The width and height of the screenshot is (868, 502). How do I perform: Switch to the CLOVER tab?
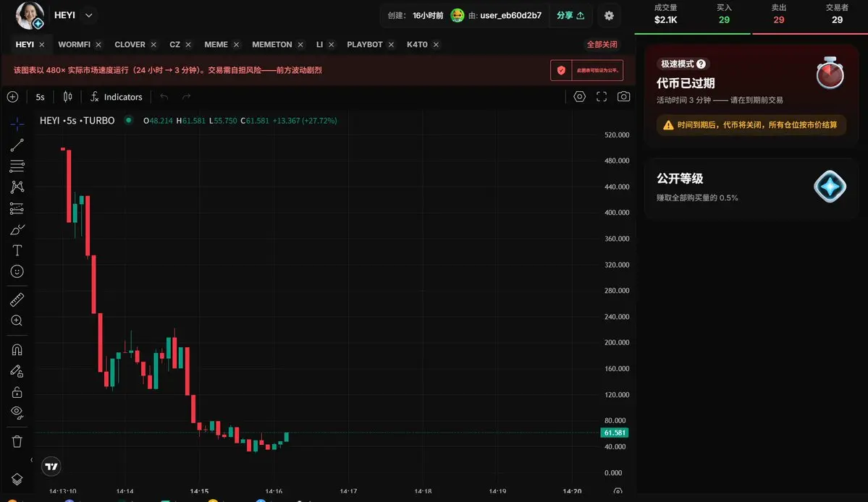coord(130,44)
